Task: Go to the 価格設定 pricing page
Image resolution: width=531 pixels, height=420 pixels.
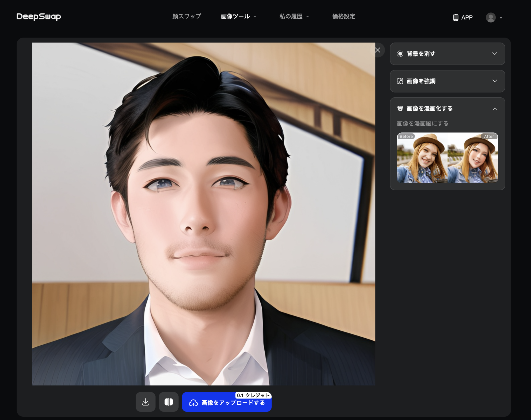Action: (x=343, y=16)
